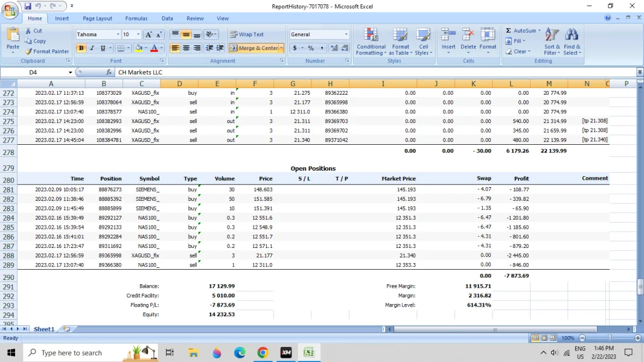The width and height of the screenshot is (644, 362).
Task: Click the zoom slider in status bar
Action: pyautogui.click(x=610, y=338)
